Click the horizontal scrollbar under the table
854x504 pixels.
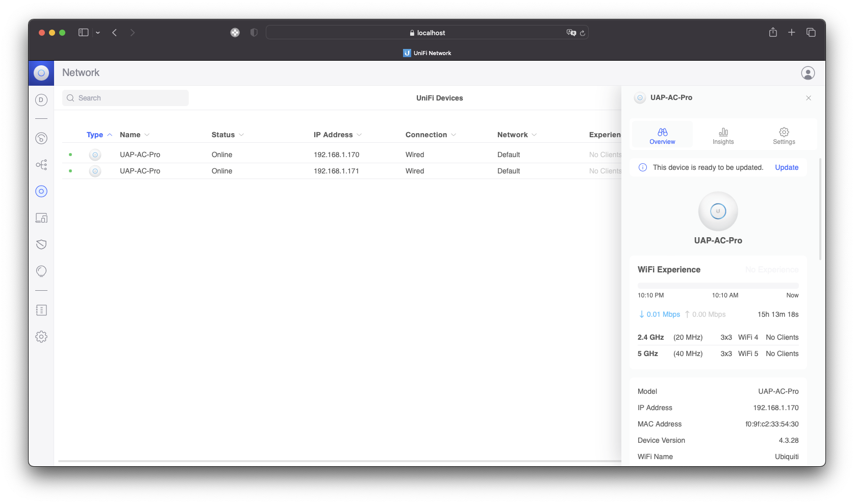[x=340, y=462]
